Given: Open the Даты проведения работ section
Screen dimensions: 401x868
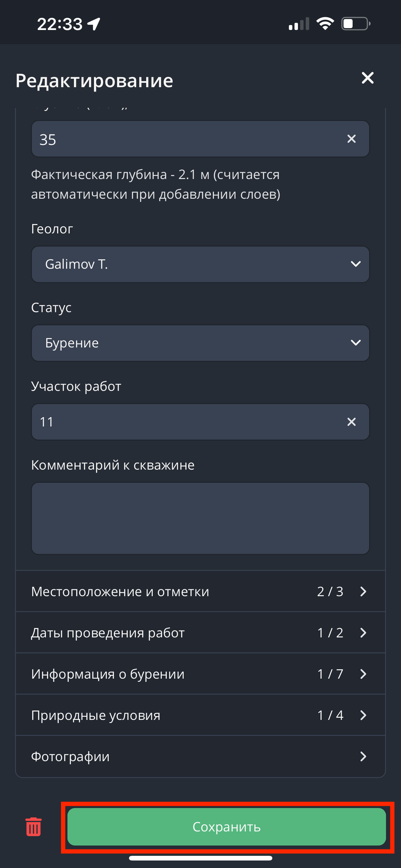Looking at the screenshot, I should pos(200,632).
